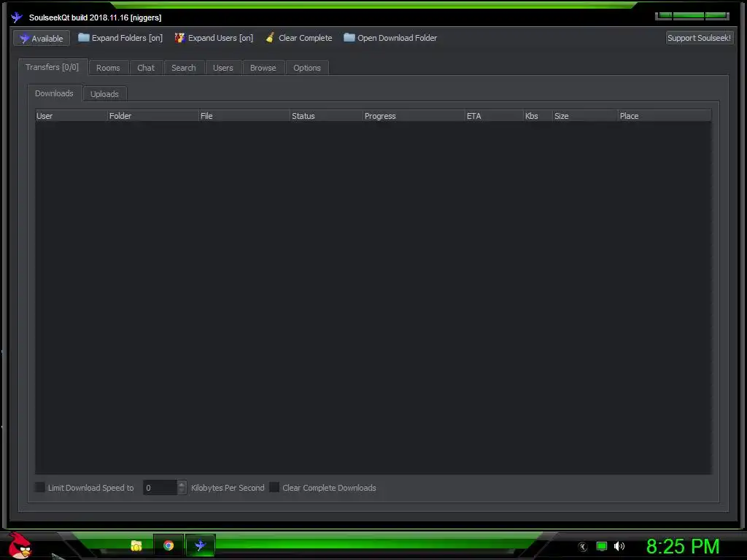Open the Users tab
This screenshot has height=560, width=747.
click(x=223, y=68)
